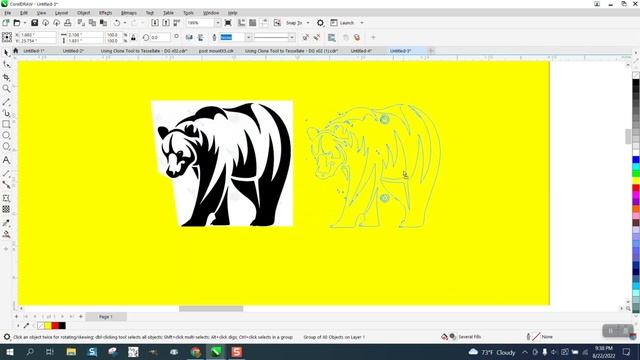Open the outline width dropdown arrow

click(248, 38)
